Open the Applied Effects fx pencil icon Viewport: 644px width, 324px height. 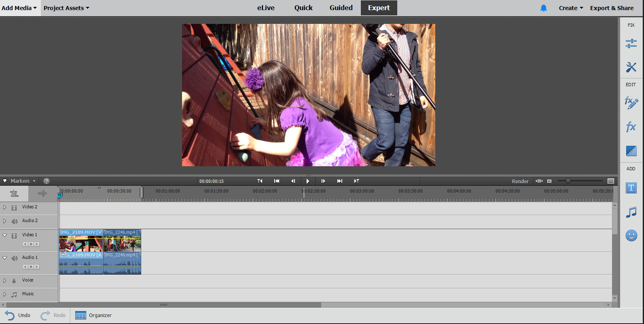[631, 103]
